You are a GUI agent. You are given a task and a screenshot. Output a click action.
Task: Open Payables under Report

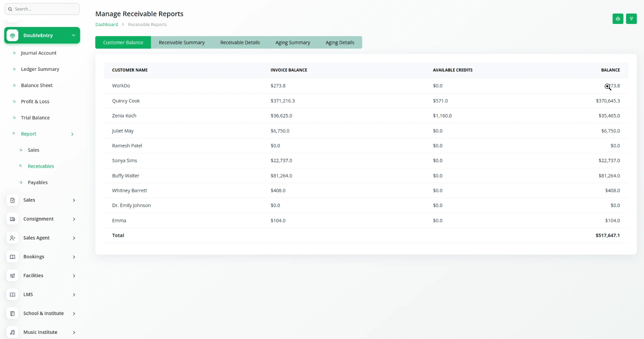tap(38, 182)
